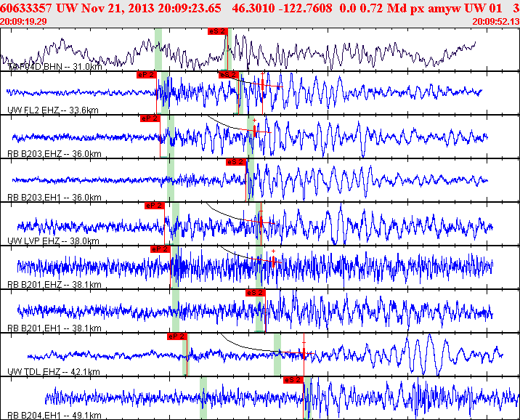520x420 pixels.
Task: Select the RB B204 EH1 -- 49.1km channel label
Action: pyautogui.click(x=54, y=416)
